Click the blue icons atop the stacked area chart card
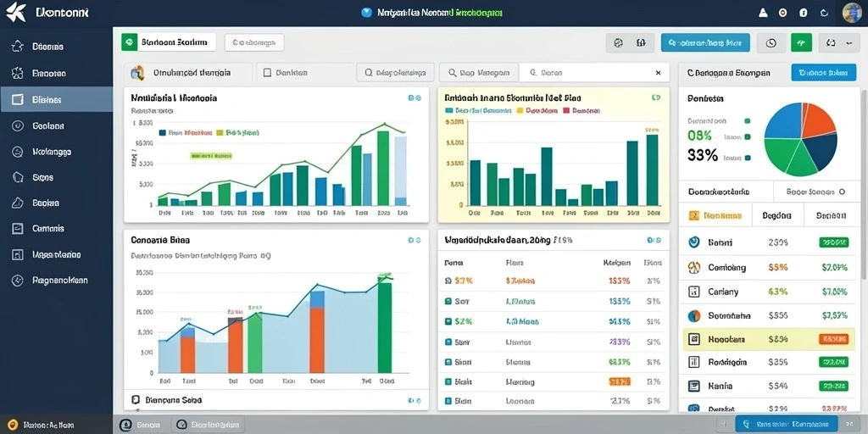The height and width of the screenshot is (434, 868). click(414, 240)
